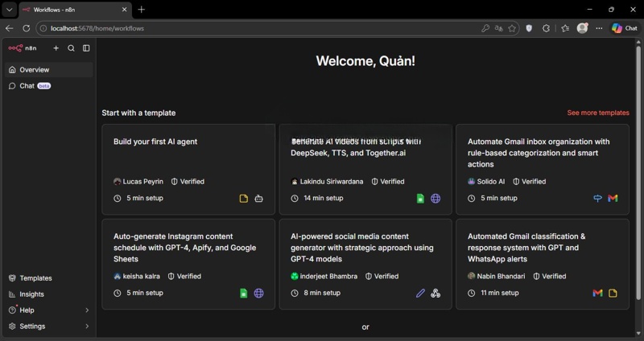Click the 8 min setup label
The width and height of the screenshot is (644, 341).
(x=322, y=293)
